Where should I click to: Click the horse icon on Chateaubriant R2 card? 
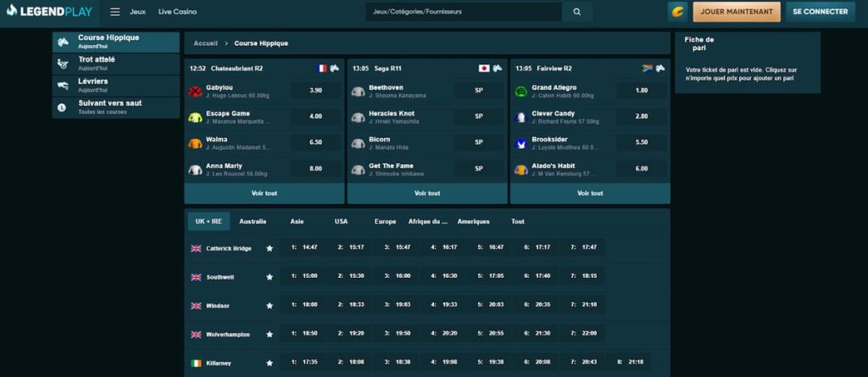[x=335, y=69]
